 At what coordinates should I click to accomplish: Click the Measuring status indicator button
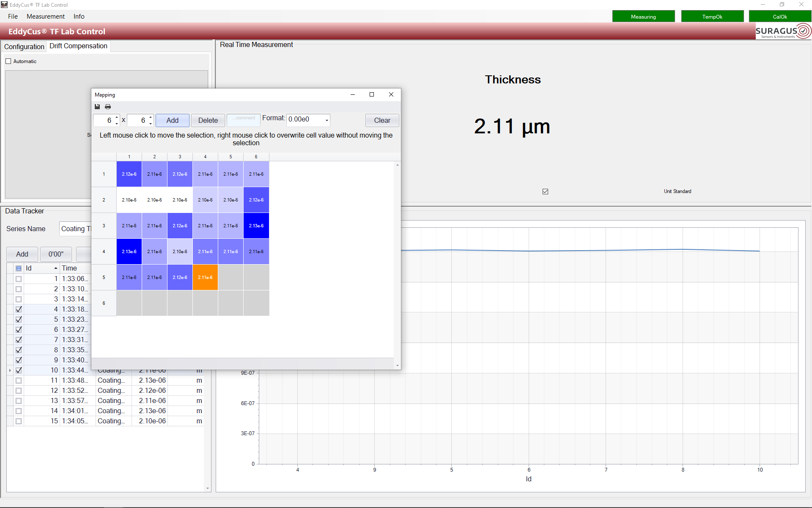[x=644, y=16]
